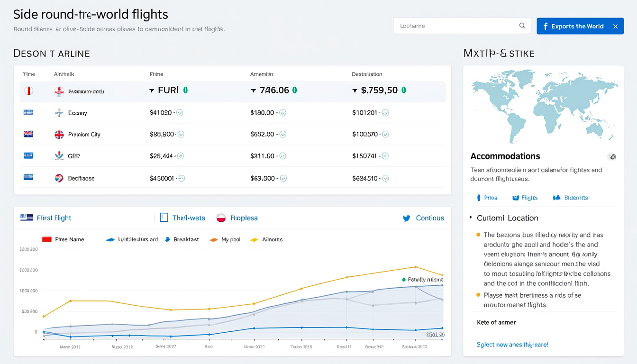Click the Bechaose airline logo icon
The width and height of the screenshot is (637, 364).
coord(59,178)
